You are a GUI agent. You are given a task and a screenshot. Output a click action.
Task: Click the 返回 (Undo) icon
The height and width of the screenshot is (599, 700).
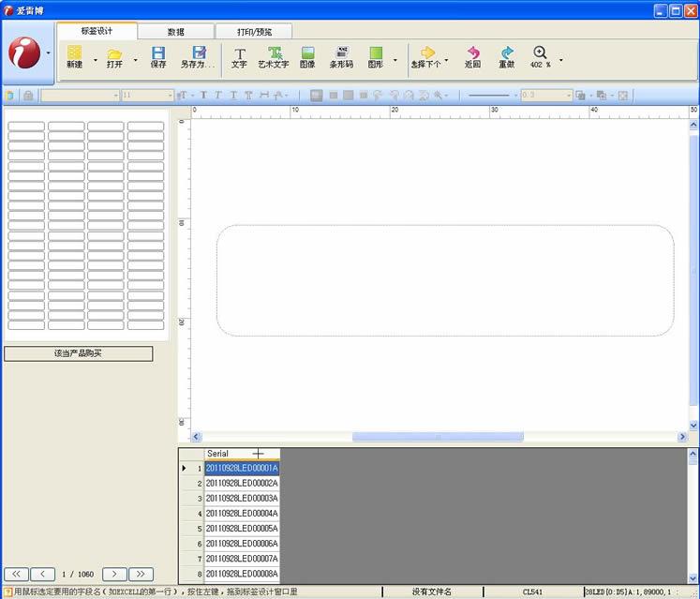(x=472, y=57)
